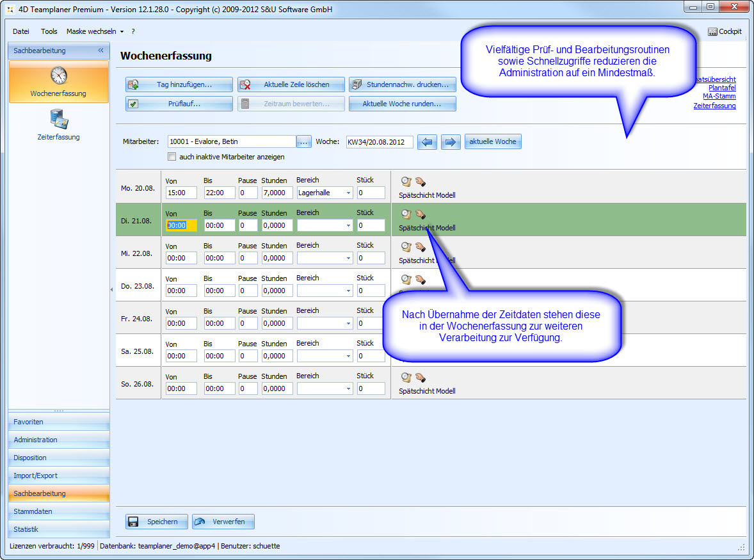Open Wochenerfassung clock icon in sidebar
This screenshot has height=560, width=754.
(58, 76)
